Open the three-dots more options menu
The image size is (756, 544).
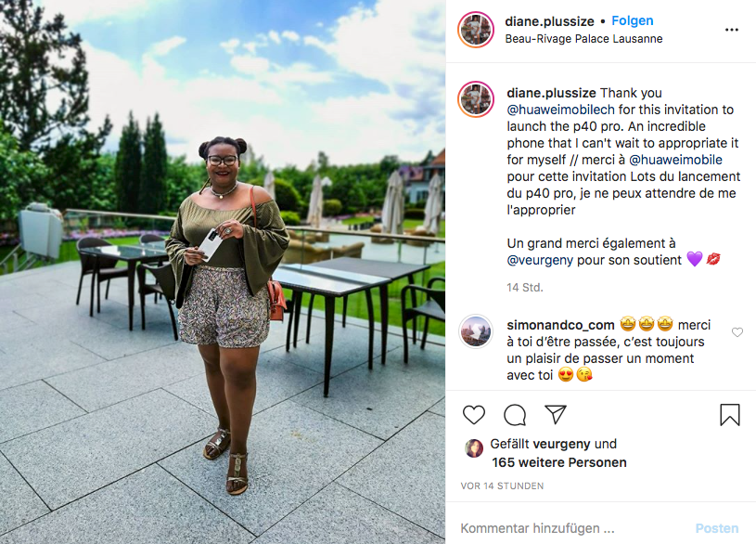point(731,30)
